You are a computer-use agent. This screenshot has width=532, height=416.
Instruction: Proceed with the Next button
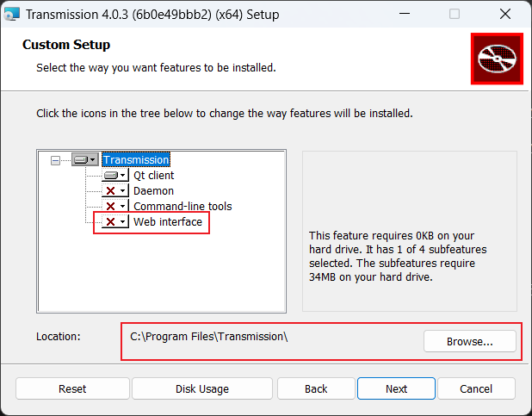pyautogui.click(x=396, y=388)
